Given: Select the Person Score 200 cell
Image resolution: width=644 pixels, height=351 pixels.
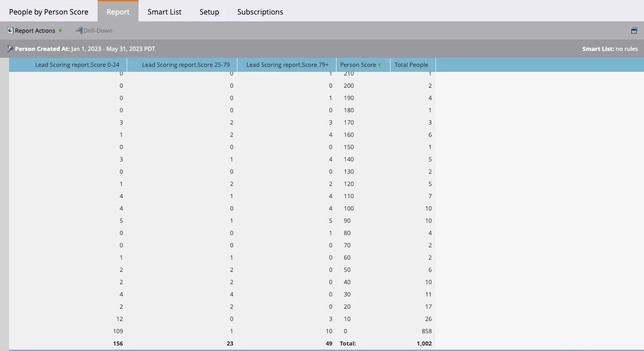Looking at the screenshot, I should tap(363, 85).
